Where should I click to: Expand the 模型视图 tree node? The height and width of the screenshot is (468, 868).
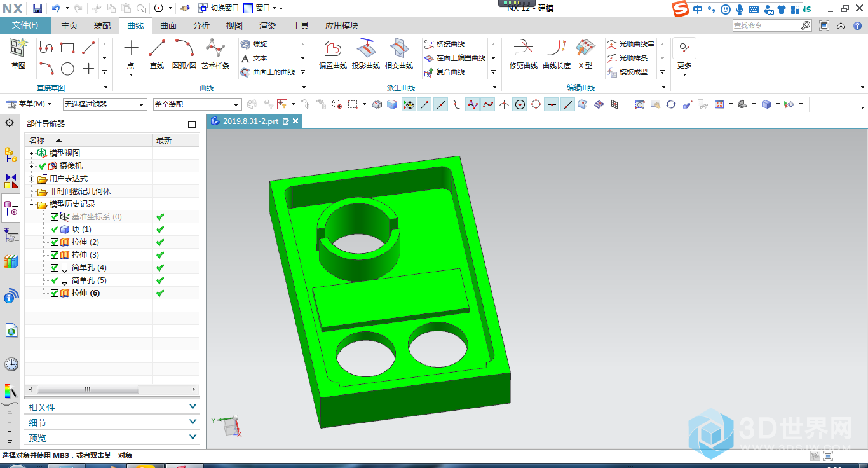[31, 153]
